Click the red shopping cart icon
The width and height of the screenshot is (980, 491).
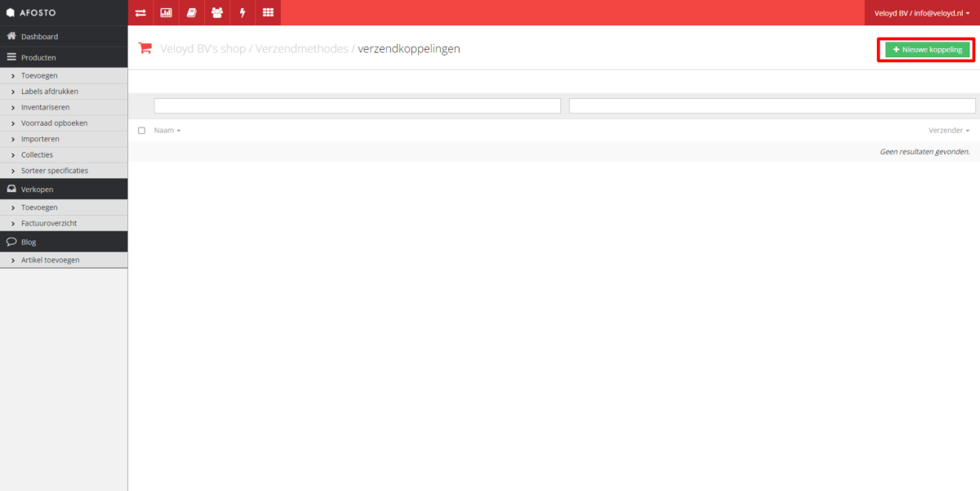[x=145, y=48]
